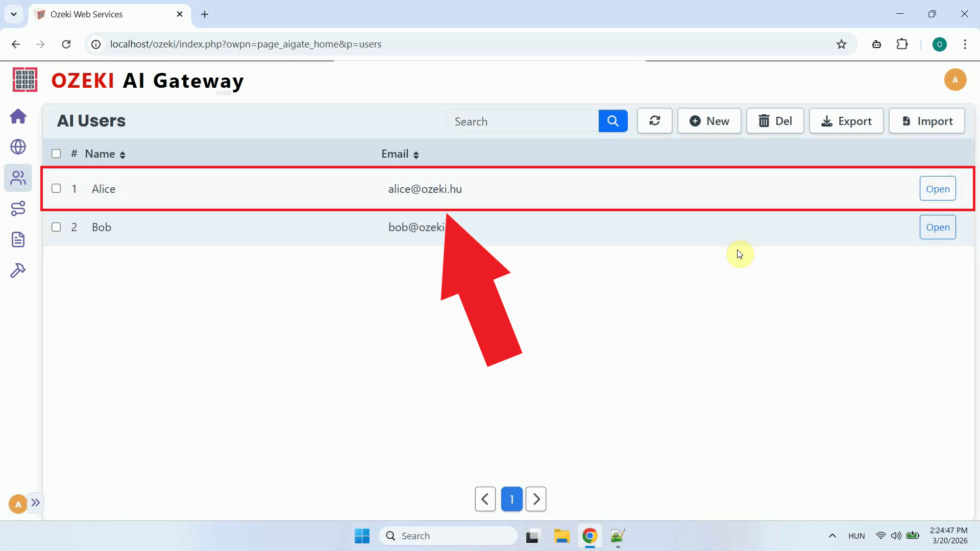Click the Search input field

(x=521, y=121)
